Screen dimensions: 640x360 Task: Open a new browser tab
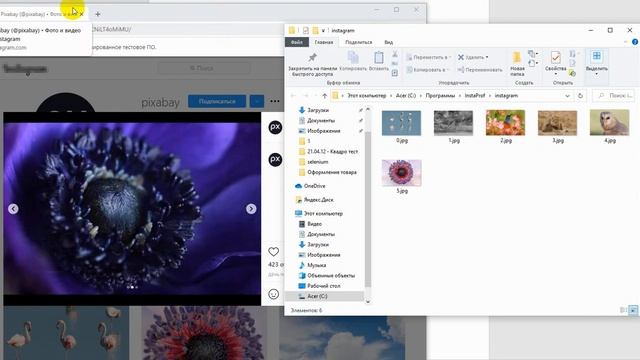98,14
